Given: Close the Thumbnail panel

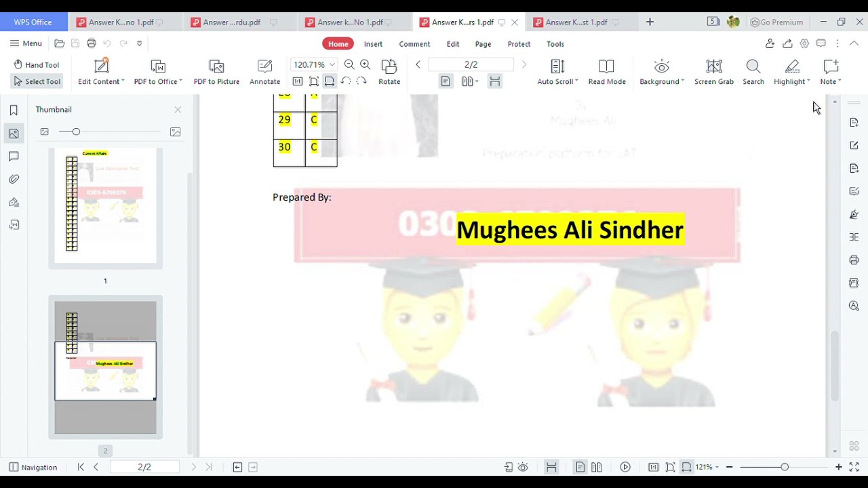Looking at the screenshot, I should (178, 109).
